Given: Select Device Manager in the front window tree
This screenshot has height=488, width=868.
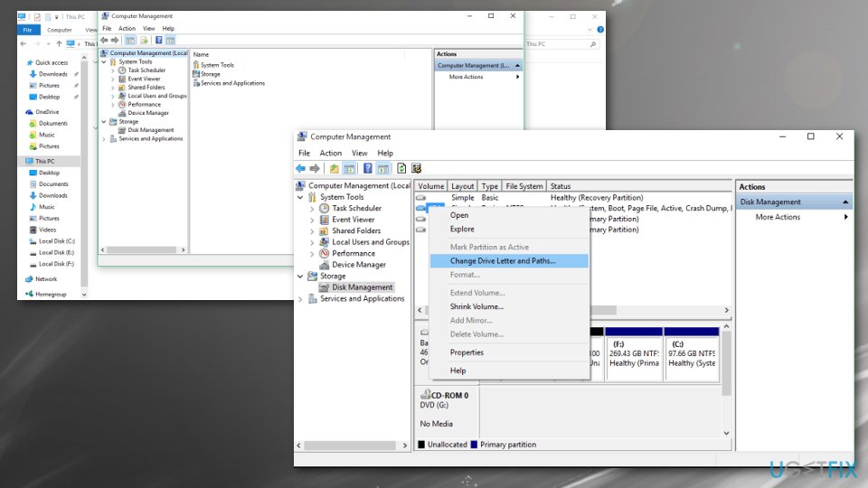Looking at the screenshot, I should pyautogui.click(x=359, y=265).
